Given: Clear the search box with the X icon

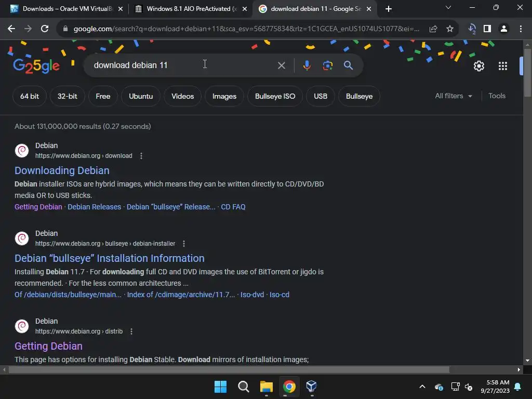Looking at the screenshot, I should pyautogui.click(x=281, y=65).
